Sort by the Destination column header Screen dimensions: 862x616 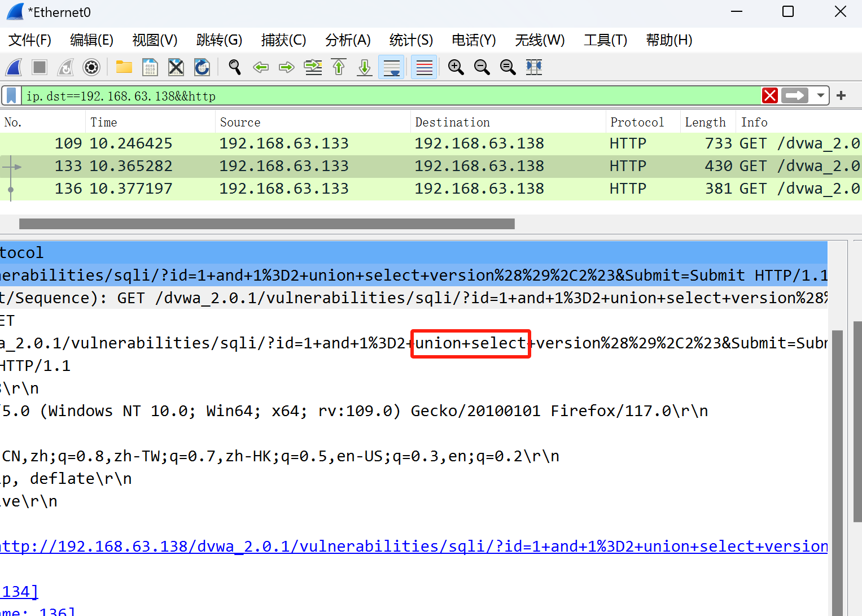pyautogui.click(x=509, y=122)
